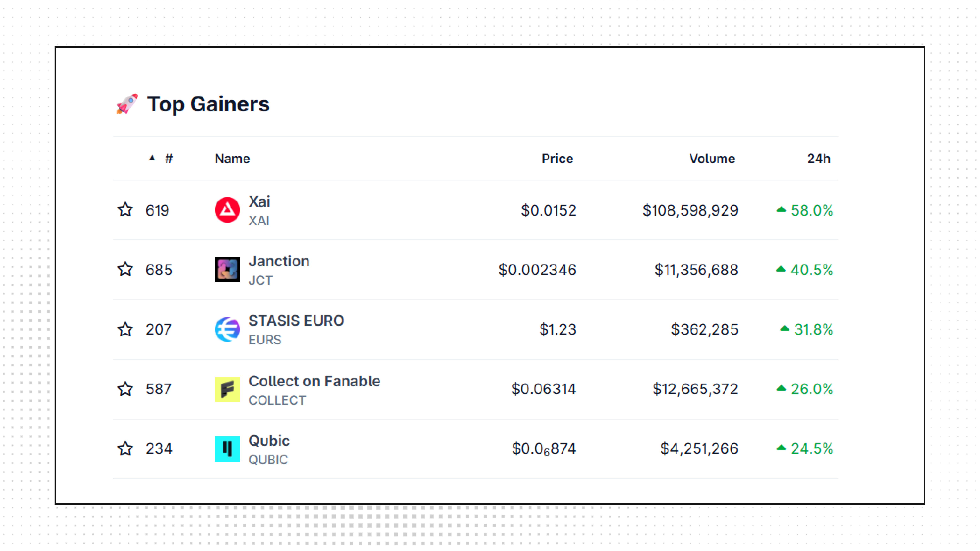The width and height of the screenshot is (980, 551).
Task: Sort table by Volume column header
Action: pyautogui.click(x=712, y=159)
